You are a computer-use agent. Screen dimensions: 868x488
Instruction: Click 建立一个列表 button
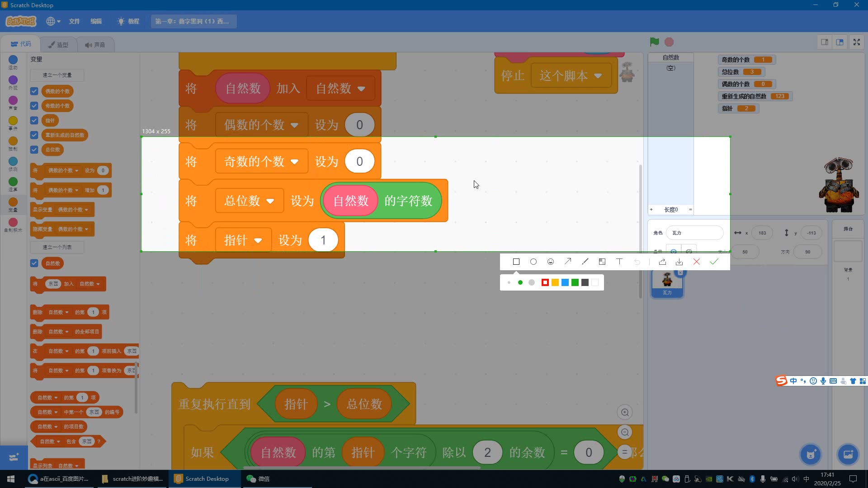pyautogui.click(x=57, y=247)
